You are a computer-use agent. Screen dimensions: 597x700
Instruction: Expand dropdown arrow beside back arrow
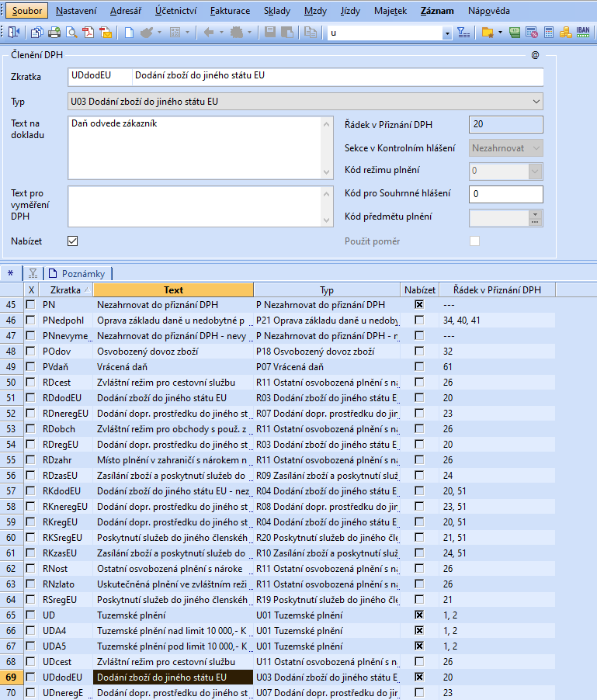221,32
